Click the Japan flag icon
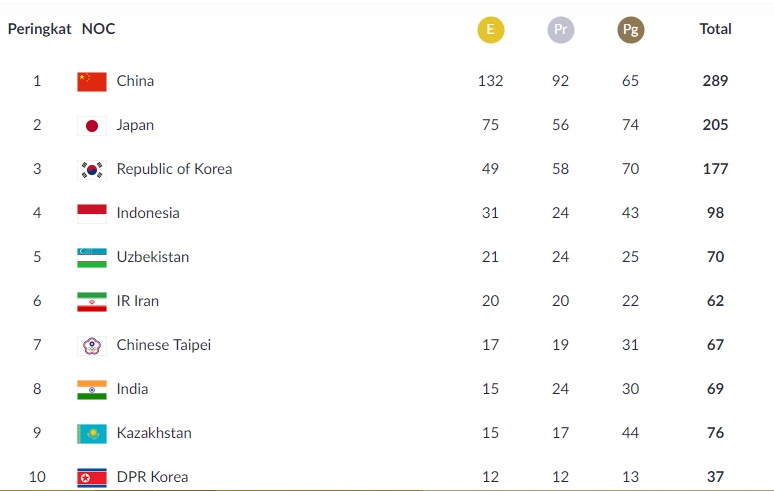774x491 pixels. click(92, 125)
